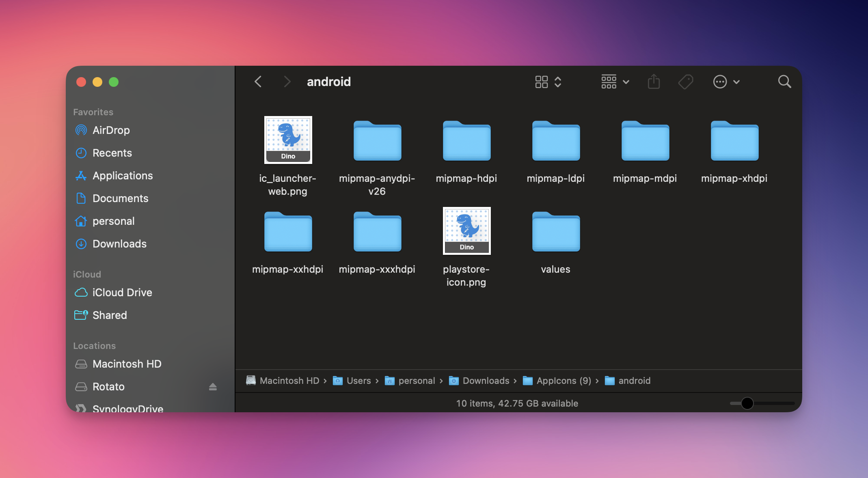The height and width of the screenshot is (478, 868).
Task: Select the gallery view icon
Action: pyautogui.click(x=541, y=82)
